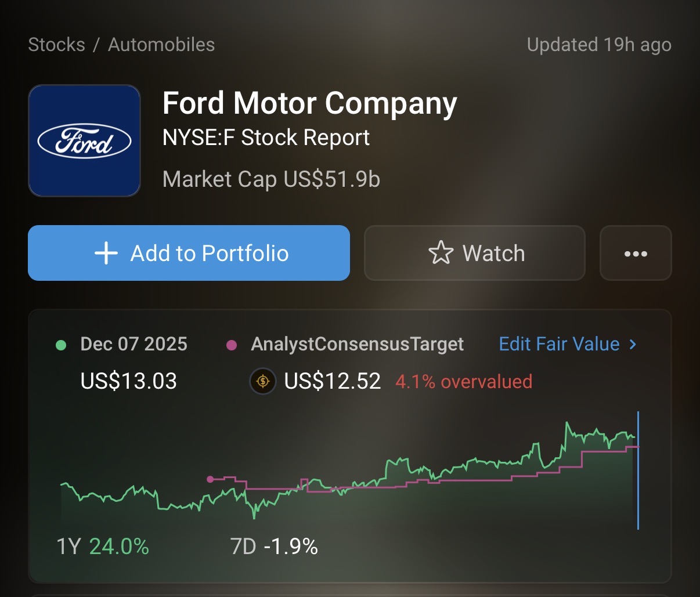Click the 4.1% overvalued red text
The height and width of the screenshot is (597, 700).
[464, 381]
